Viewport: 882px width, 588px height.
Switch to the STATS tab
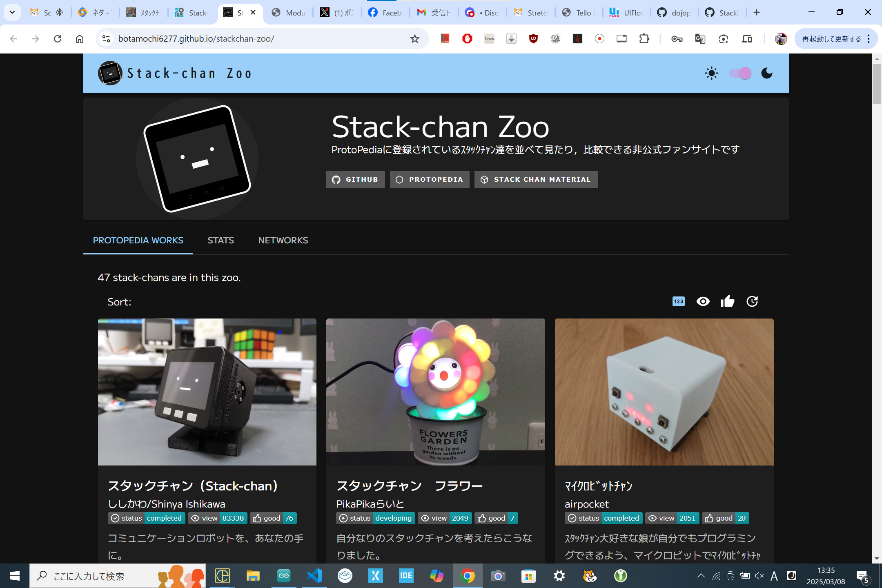pos(220,241)
